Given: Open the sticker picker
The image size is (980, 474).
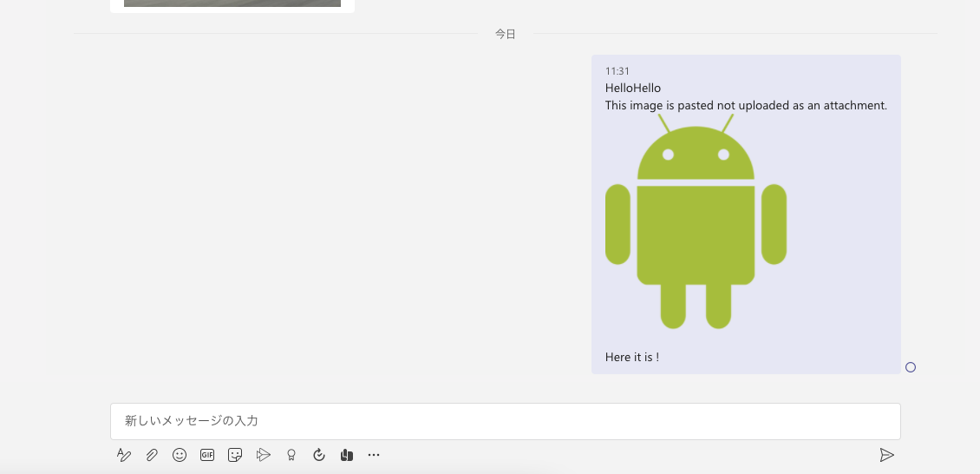Looking at the screenshot, I should pyautogui.click(x=235, y=455).
